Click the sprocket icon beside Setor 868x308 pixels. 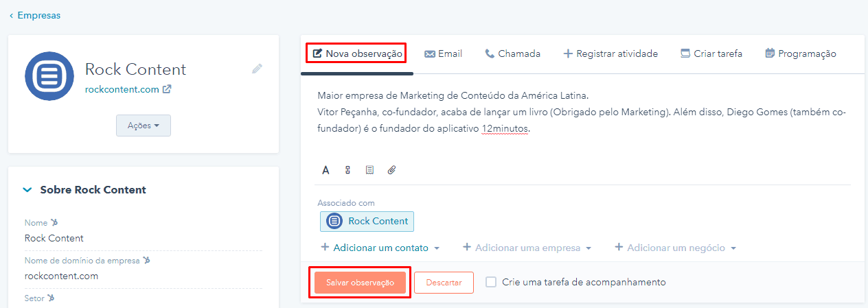[51, 298]
